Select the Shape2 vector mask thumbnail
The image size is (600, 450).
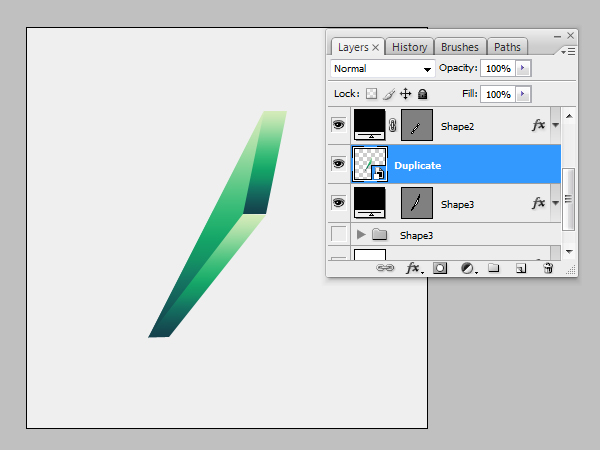417,125
